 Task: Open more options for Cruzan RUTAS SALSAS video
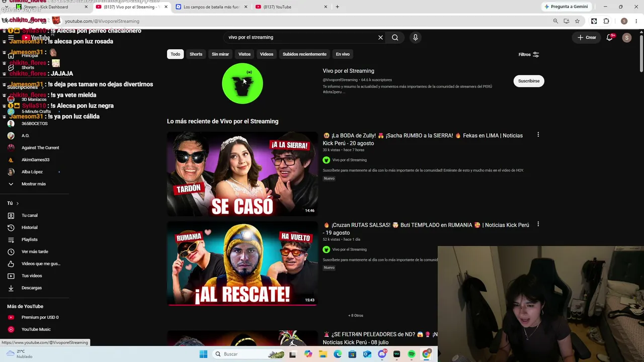pyautogui.click(x=538, y=224)
